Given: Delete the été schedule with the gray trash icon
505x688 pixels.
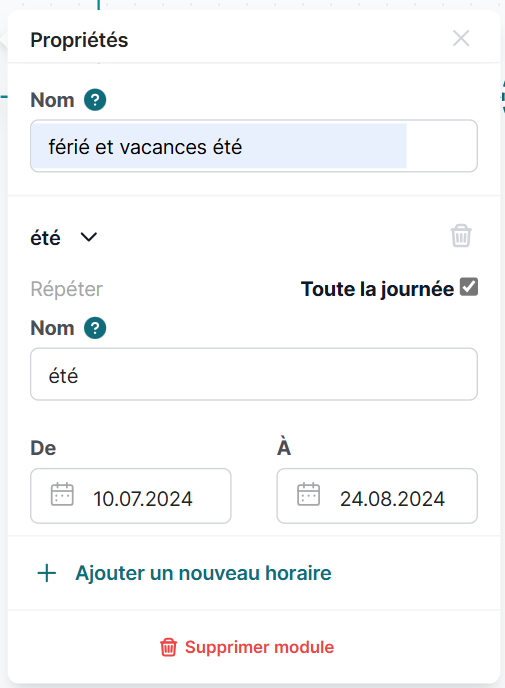Looking at the screenshot, I should click(x=461, y=236).
